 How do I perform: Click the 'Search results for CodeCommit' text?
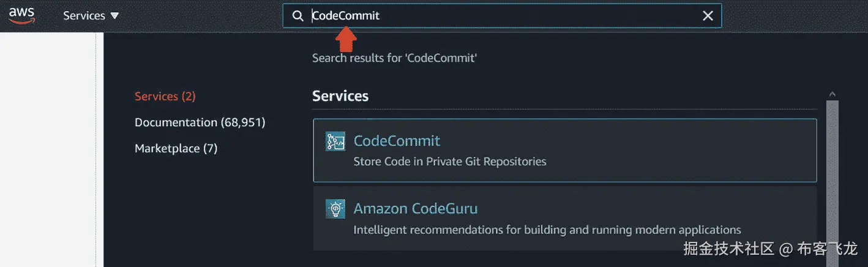(x=394, y=58)
